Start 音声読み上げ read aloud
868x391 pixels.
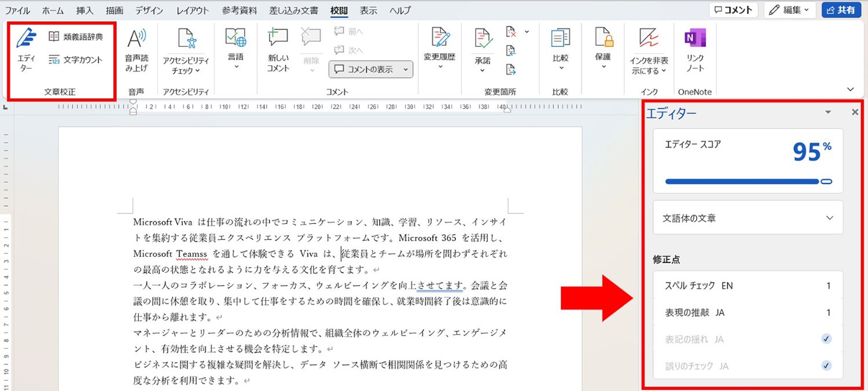(137, 51)
